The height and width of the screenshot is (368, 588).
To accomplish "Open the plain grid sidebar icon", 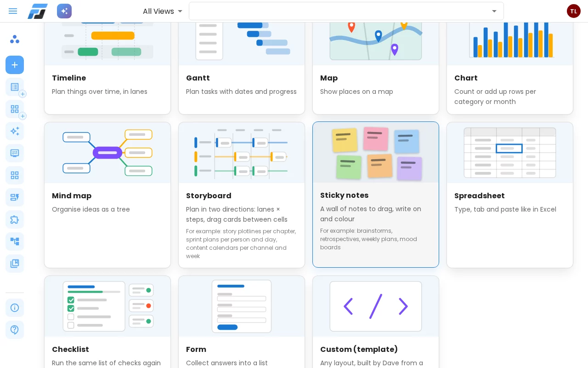I will (x=15, y=175).
